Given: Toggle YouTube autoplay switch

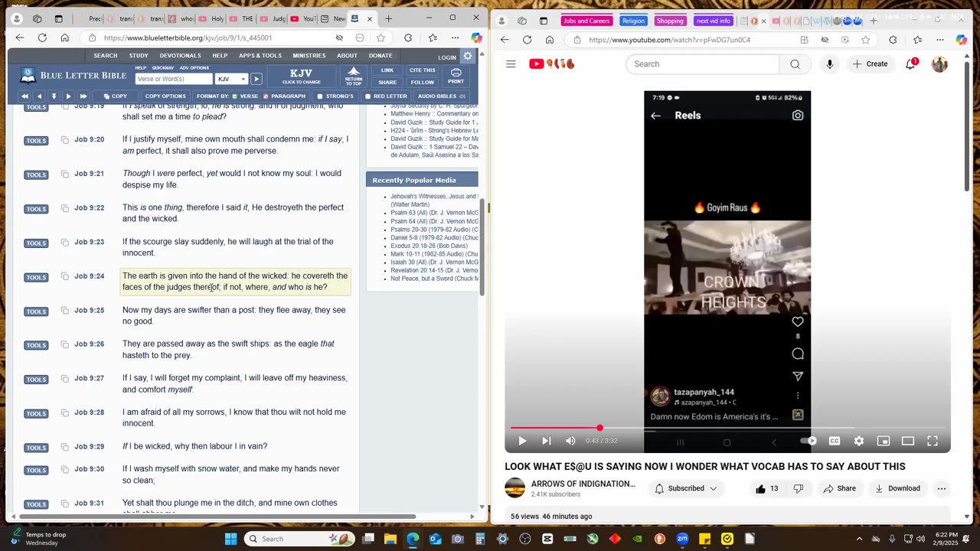Looking at the screenshot, I should pos(808,441).
